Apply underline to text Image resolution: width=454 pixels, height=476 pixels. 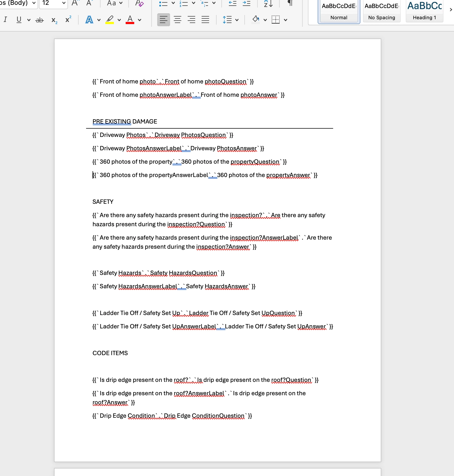19,20
